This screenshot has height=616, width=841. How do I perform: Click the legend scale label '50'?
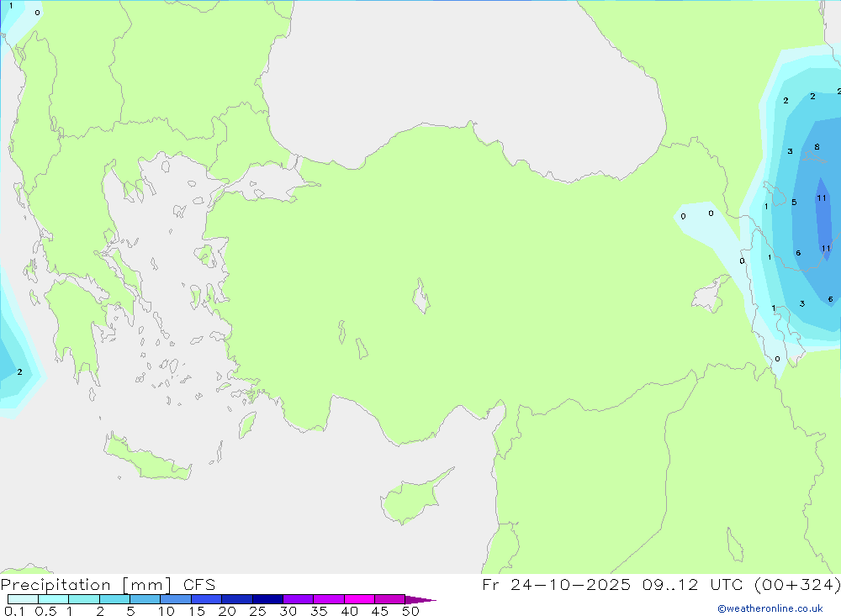click(x=411, y=611)
